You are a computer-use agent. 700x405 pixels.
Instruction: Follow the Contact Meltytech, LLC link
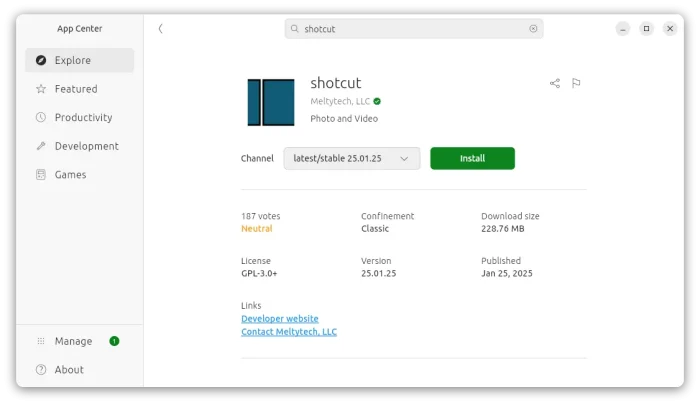tap(289, 332)
